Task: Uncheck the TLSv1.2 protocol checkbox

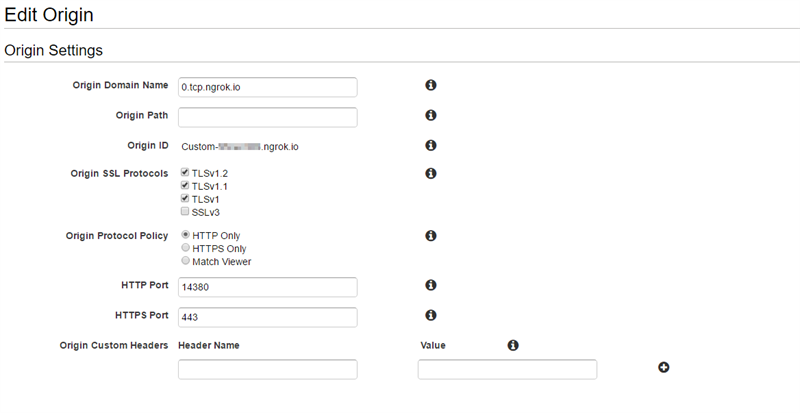Action: pos(185,173)
